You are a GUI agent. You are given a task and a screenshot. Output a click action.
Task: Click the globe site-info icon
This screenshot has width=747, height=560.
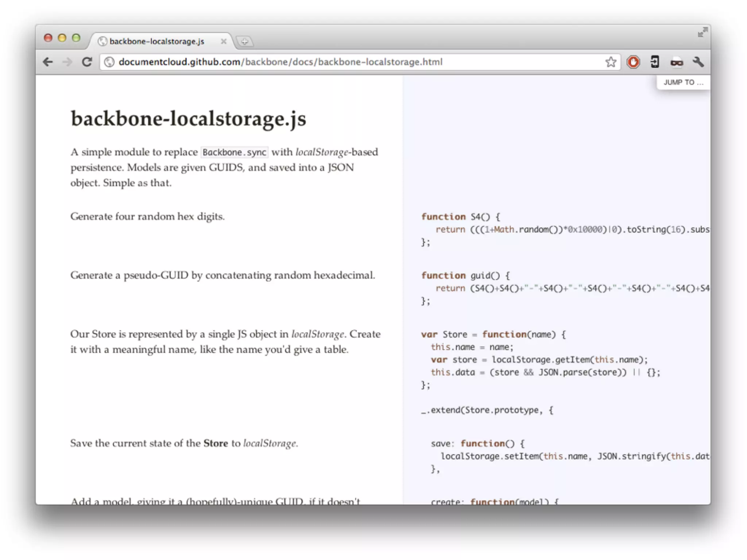pyautogui.click(x=109, y=62)
